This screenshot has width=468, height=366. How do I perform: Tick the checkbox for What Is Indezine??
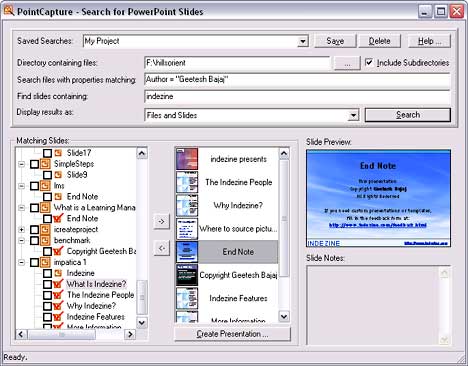click(47, 284)
